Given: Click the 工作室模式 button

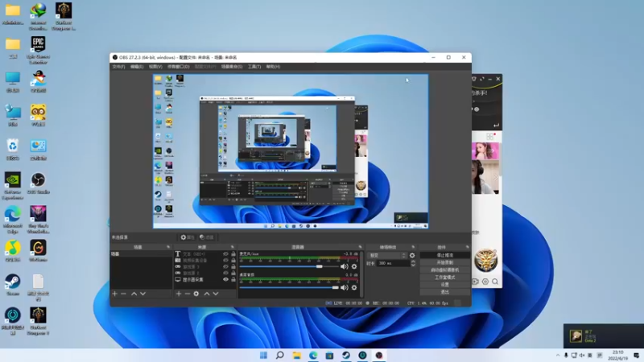Looking at the screenshot, I should coord(445,278).
